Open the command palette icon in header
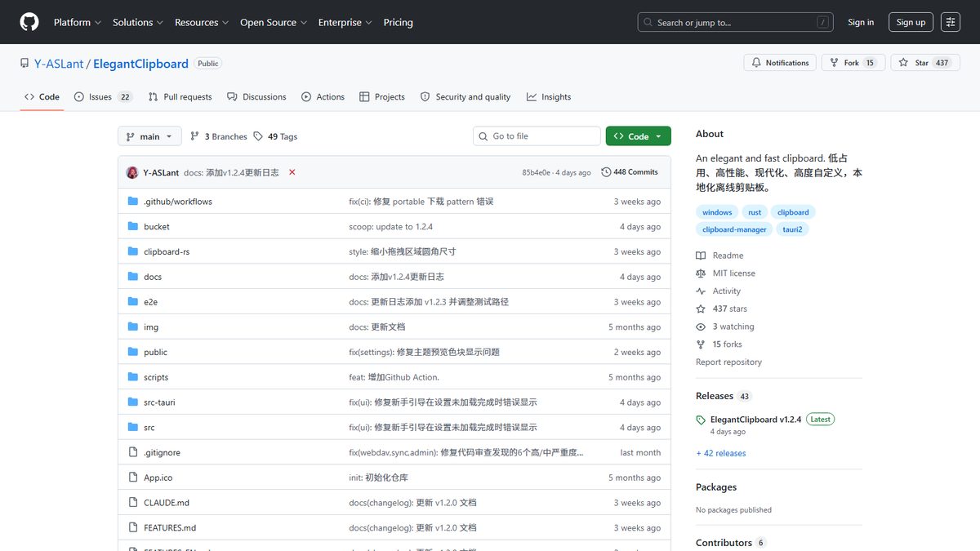 coord(951,22)
